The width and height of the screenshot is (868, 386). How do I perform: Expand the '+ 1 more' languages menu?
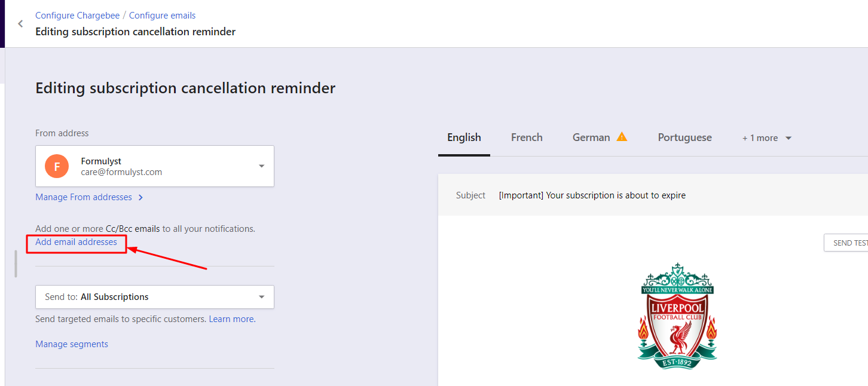point(767,138)
